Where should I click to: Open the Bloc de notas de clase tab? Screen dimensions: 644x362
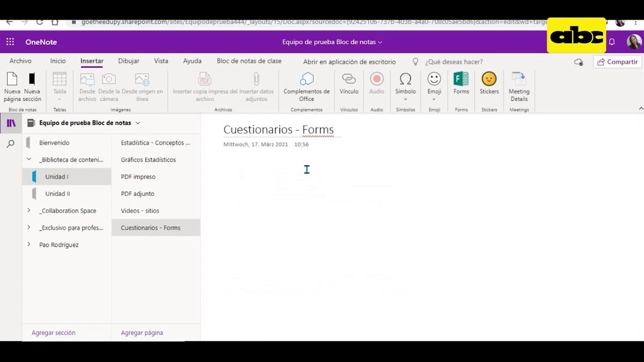pyautogui.click(x=249, y=61)
